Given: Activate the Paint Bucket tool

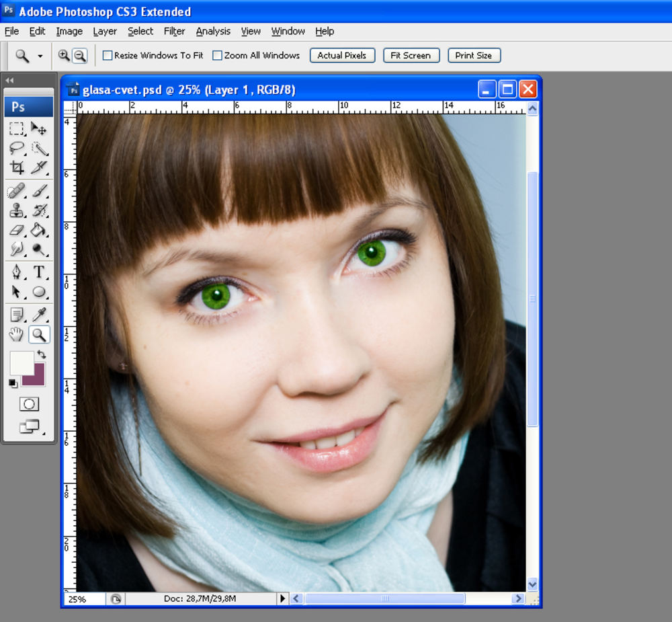Looking at the screenshot, I should [x=39, y=231].
